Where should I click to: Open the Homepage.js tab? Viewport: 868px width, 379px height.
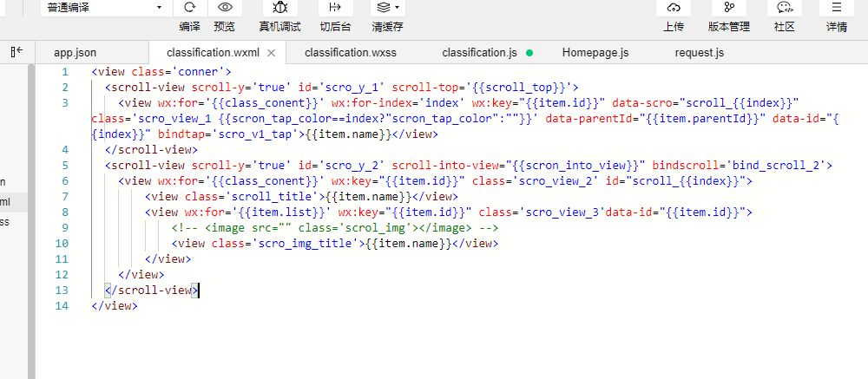(595, 53)
